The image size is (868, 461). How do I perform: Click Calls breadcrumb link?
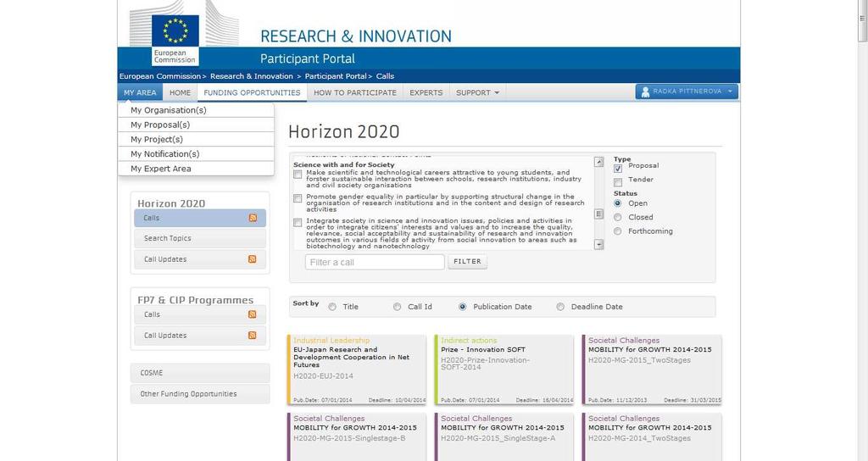click(386, 76)
